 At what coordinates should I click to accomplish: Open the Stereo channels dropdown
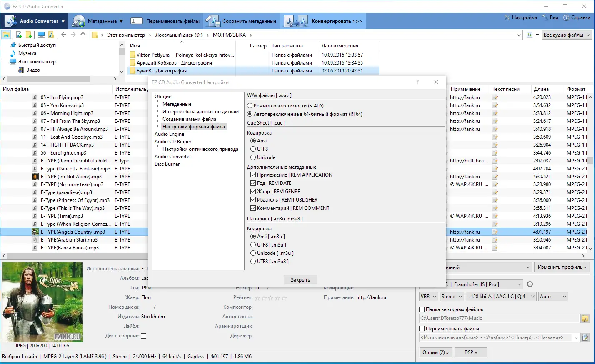pyautogui.click(x=452, y=297)
